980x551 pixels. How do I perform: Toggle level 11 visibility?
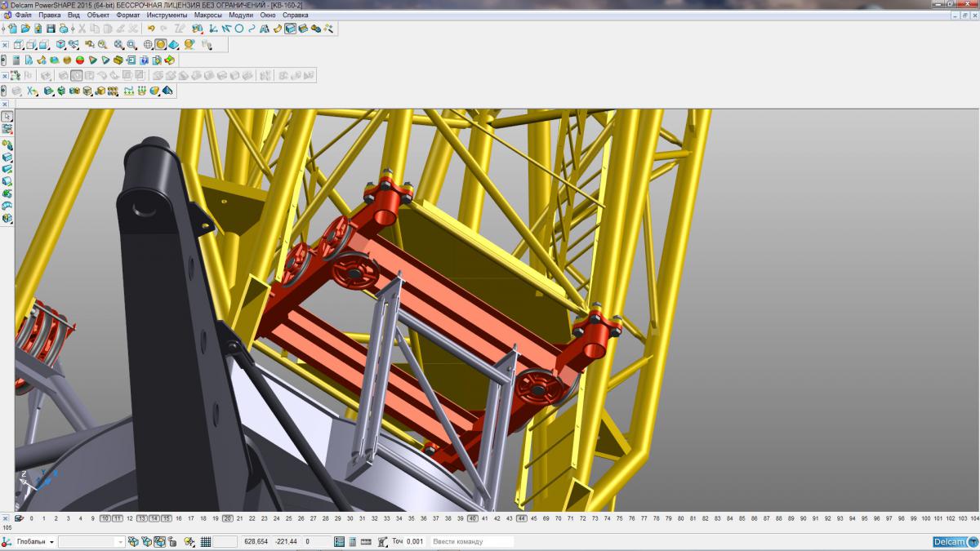pyautogui.click(x=118, y=518)
